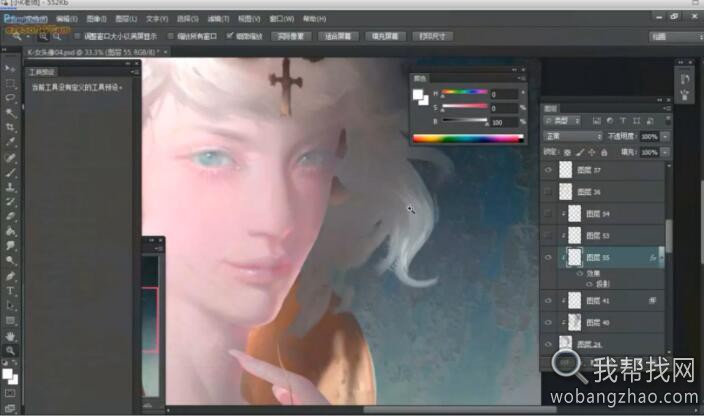Open the 图层(L) menu

[x=126, y=19]
